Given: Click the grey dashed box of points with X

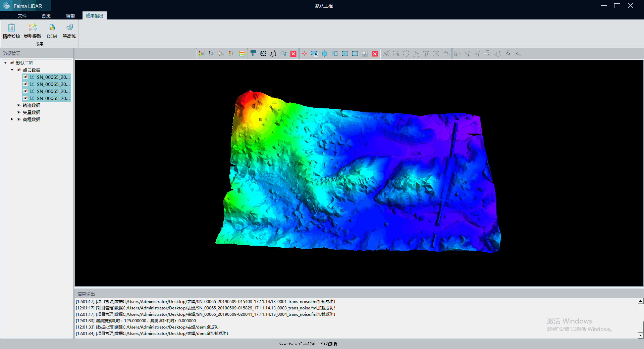Looking at the screenshot, I should (518, 53).
